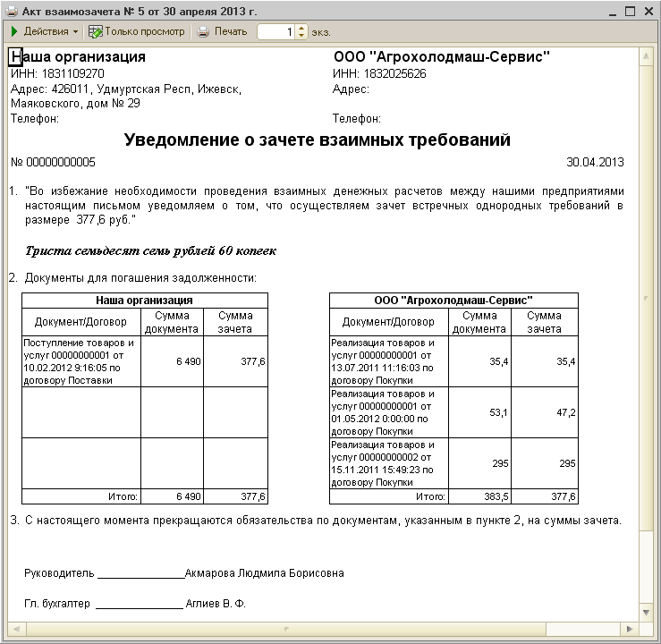Click the green Действия arrow icon
Viewport: 661px width, 644px height.
click(14, 31)
